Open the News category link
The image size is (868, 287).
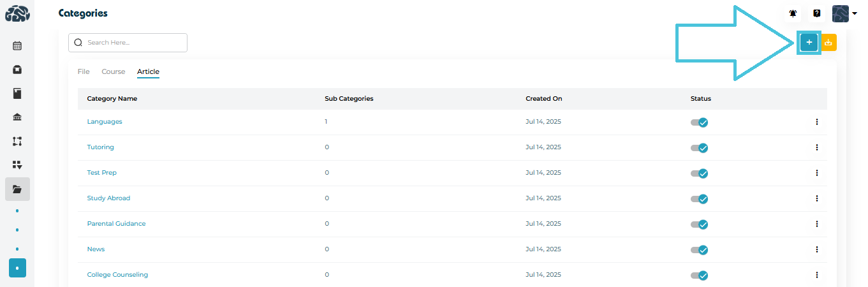tap(96, 249)
